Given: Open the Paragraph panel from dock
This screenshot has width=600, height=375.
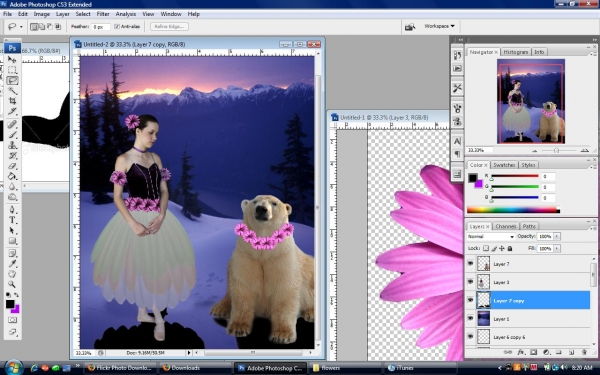Looking at the screenshot, I should click(x=457, y=154).
